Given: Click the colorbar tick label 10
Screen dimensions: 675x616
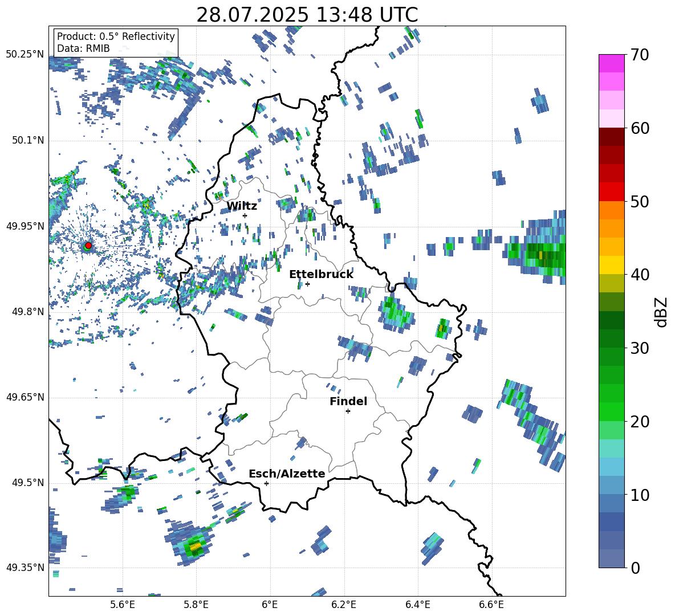Looking at the screenshot, I should click(x=640, y=495).
